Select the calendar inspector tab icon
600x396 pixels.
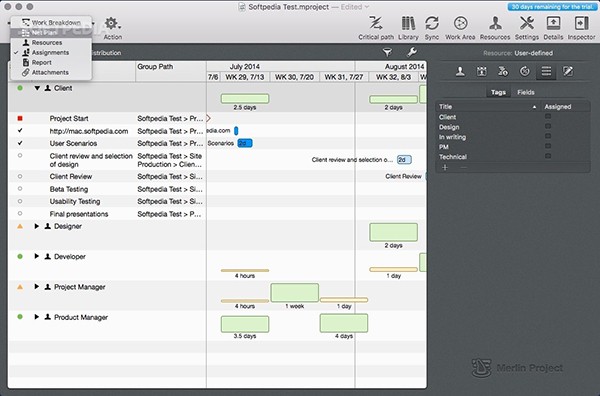481,71
